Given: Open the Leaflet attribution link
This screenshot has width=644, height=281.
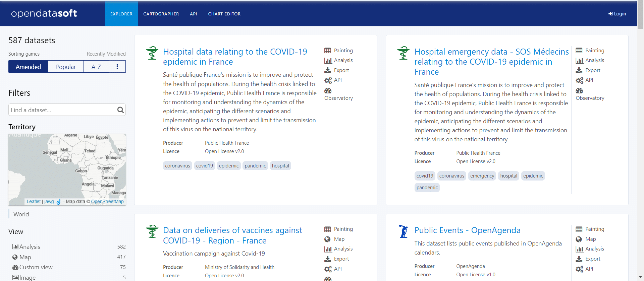Looking at the screenshot, I should [34, 202].
